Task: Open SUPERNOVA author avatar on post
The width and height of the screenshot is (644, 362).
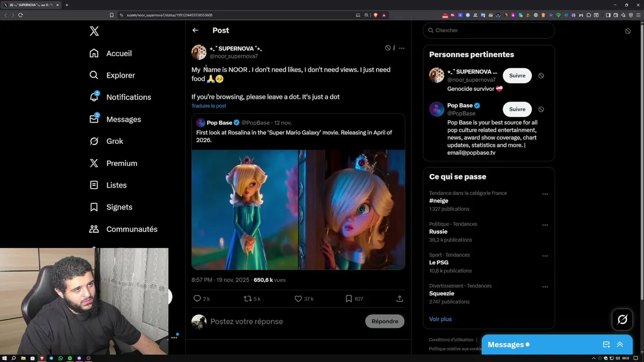Action: (x=199, y=52)
